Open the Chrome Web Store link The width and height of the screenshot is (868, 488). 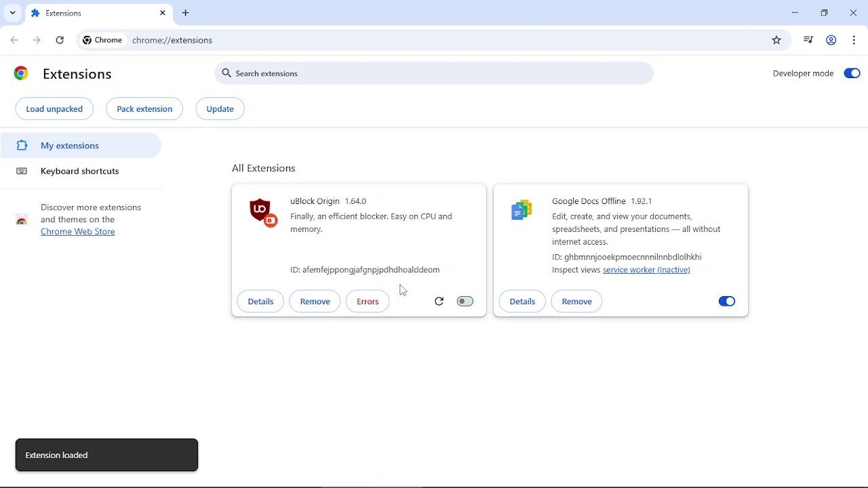(77, 232)
